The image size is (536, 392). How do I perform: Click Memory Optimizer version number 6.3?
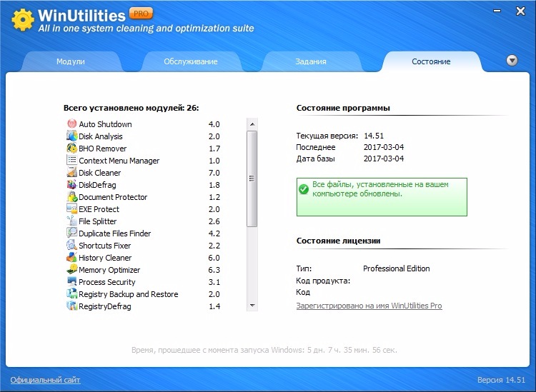214,270
